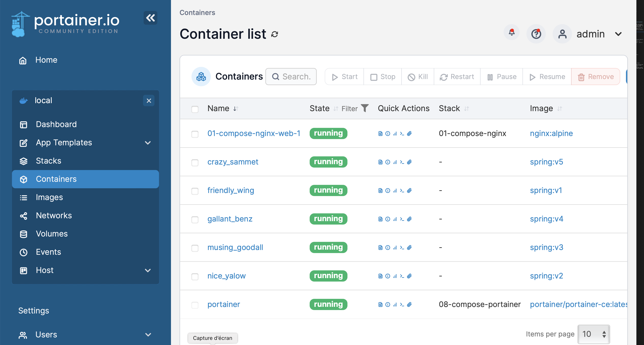Screen dimensions: 644x345
Task: Expand the Host section in sidebar
Action: (148, 271)
